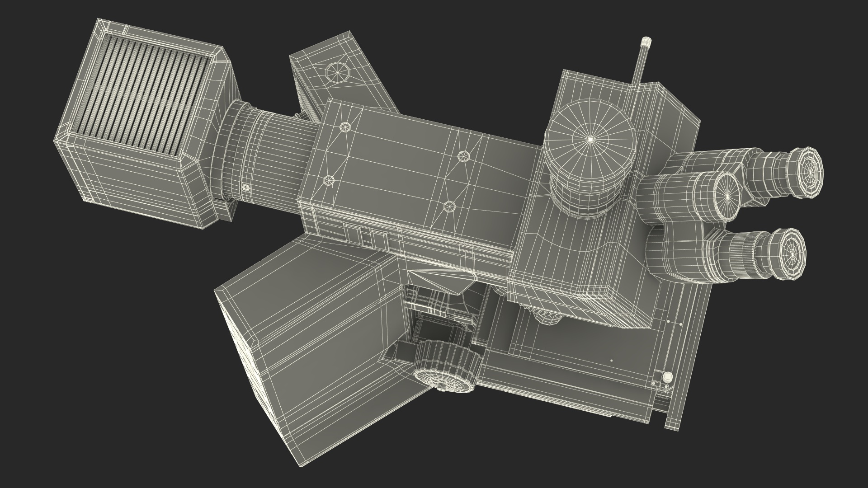This screenshot has width=868, height=488.
Task: Click the octagonal hole on the upper angled box
Action: pyautogui.click(x=339, y=72)
